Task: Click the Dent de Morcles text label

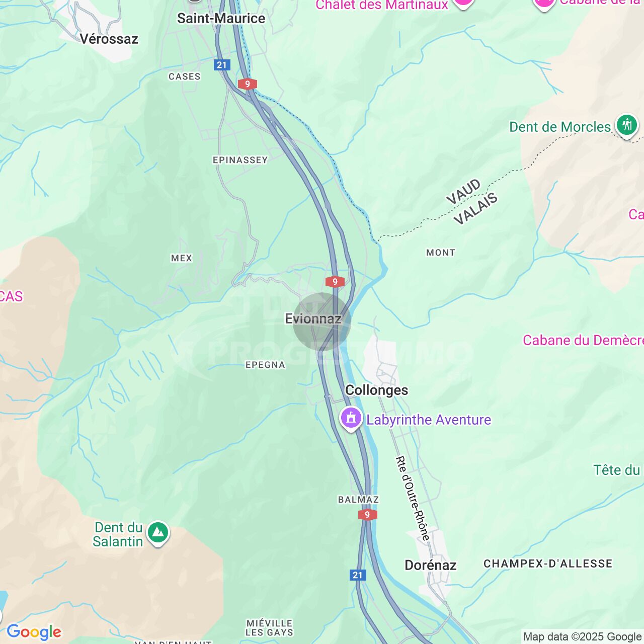Action: coord(560,127)
